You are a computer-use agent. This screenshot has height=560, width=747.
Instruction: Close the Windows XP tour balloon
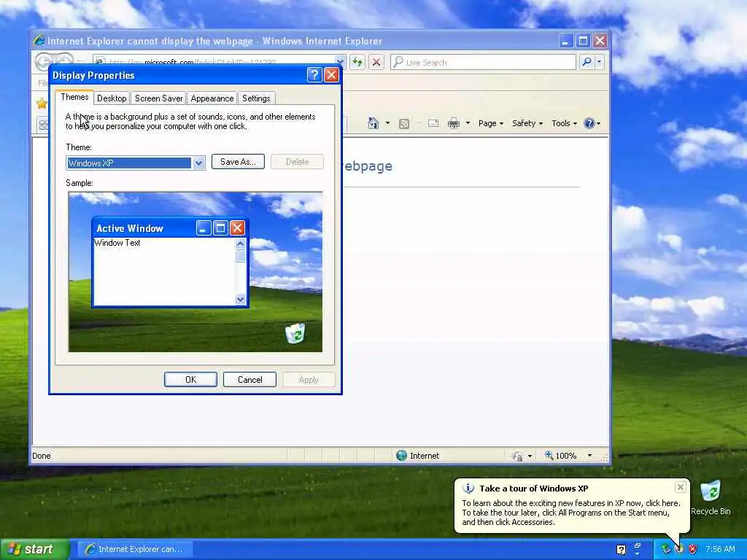tap(681, 487)
